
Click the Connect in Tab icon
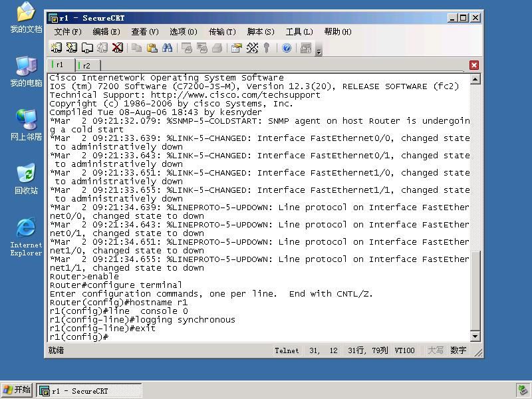pos(87,48)
